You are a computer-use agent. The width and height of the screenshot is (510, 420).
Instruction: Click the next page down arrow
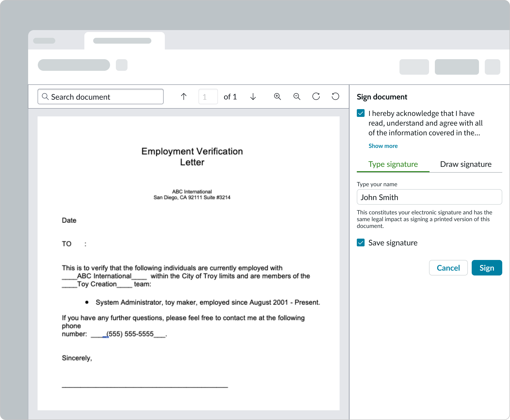point(253,97)
